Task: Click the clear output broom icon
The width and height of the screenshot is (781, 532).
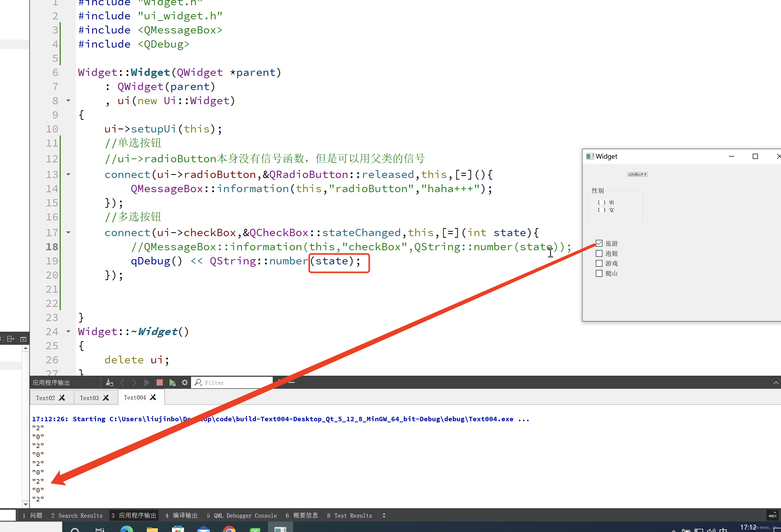Action: tap(109, 383)
